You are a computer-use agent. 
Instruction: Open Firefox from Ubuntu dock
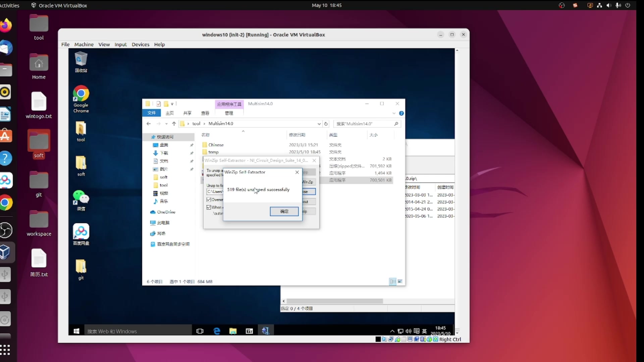(x=5, y=25)
